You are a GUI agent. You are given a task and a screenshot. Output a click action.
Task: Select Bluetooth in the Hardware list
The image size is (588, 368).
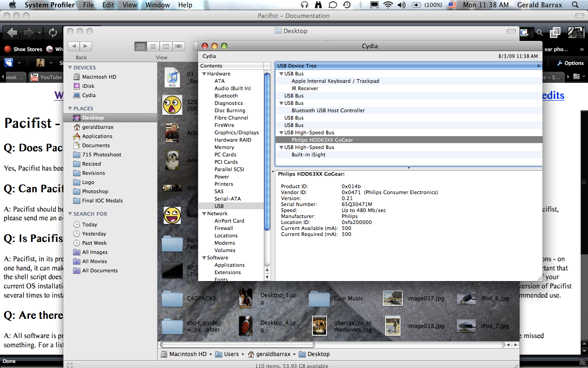tap(226, 96)
